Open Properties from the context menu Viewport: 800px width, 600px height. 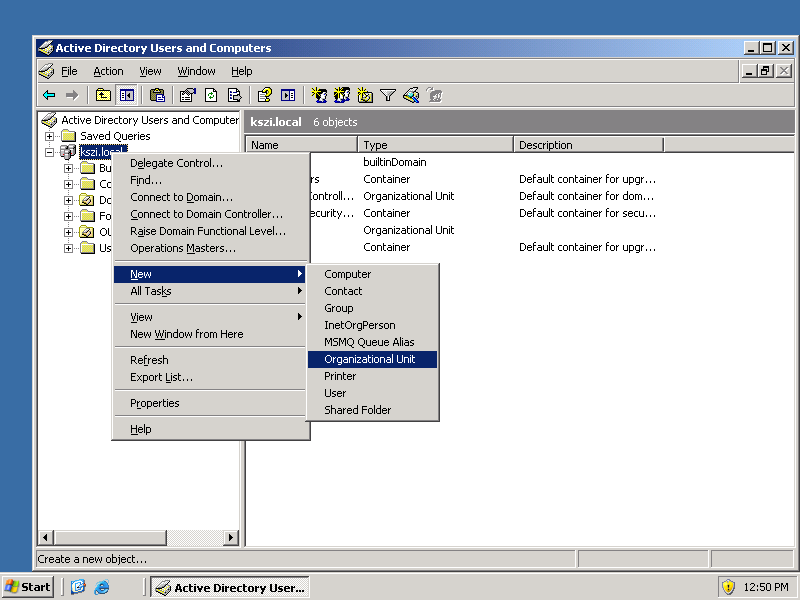(x=210, y=403)
